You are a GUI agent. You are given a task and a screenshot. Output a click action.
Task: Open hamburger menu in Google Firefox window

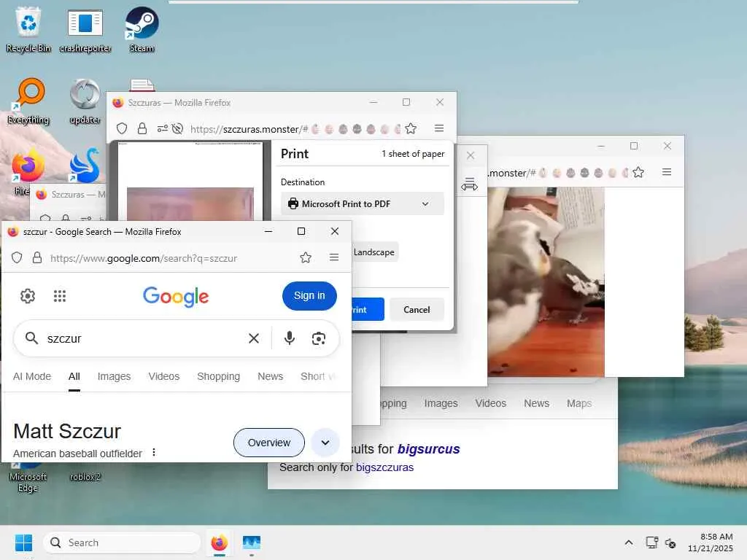(x=334, y=257)
